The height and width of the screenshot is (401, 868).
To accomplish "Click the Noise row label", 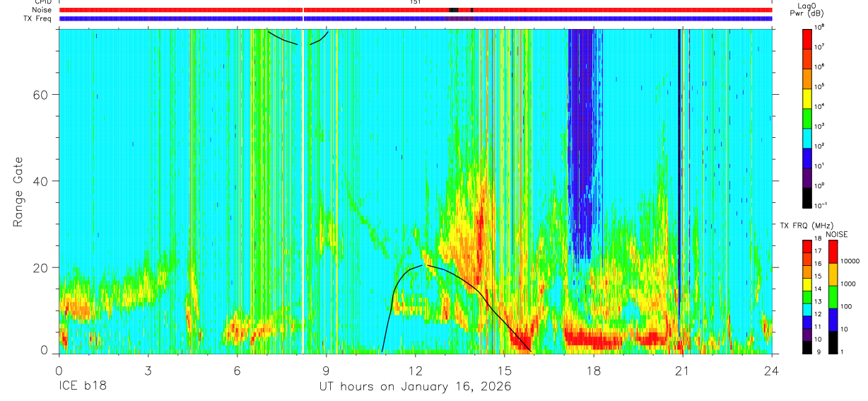I will tap(43, 10).
